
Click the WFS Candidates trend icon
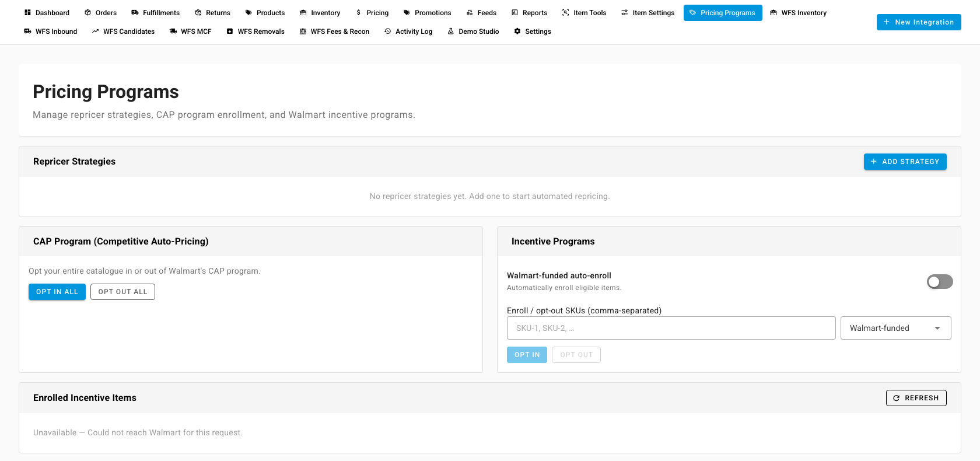[x=95, y=31]
